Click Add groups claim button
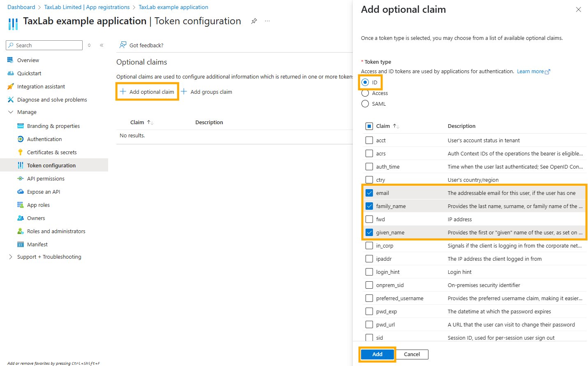 (207, 92)
